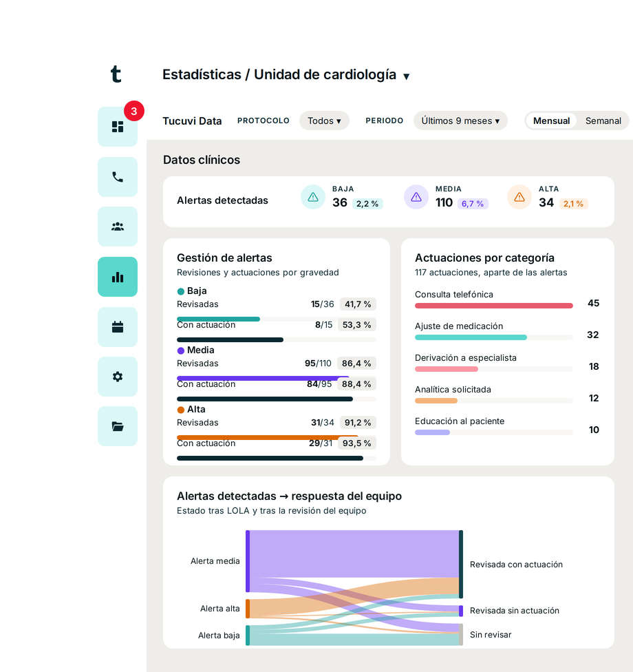Viewport: 633px width, 672px height.
Task: Click the 'Alertas detectadas' summary label
Action: (222, 200)
